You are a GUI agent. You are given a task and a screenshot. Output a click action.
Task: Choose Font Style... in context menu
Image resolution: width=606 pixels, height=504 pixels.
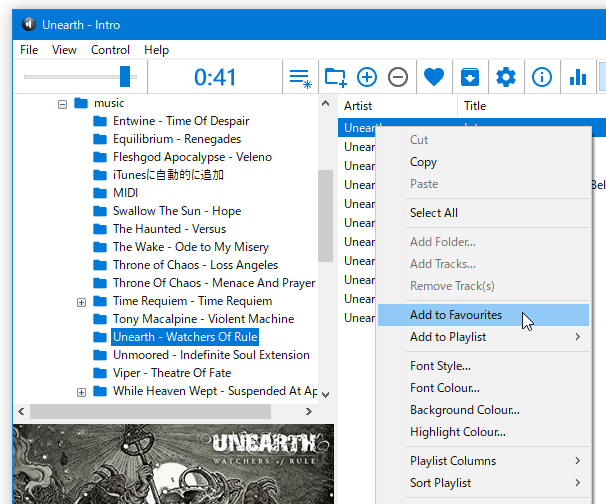483,366
